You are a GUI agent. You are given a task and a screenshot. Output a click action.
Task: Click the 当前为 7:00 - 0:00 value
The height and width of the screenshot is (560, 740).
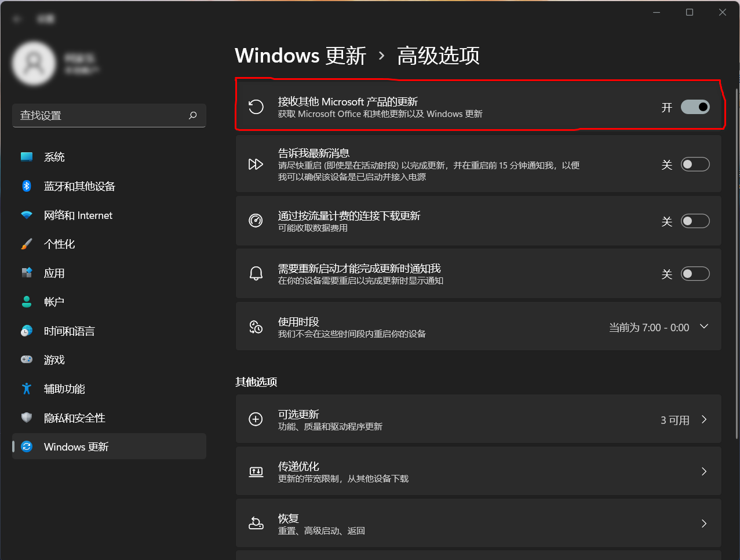pyautogui.click(x=649, y=327)
